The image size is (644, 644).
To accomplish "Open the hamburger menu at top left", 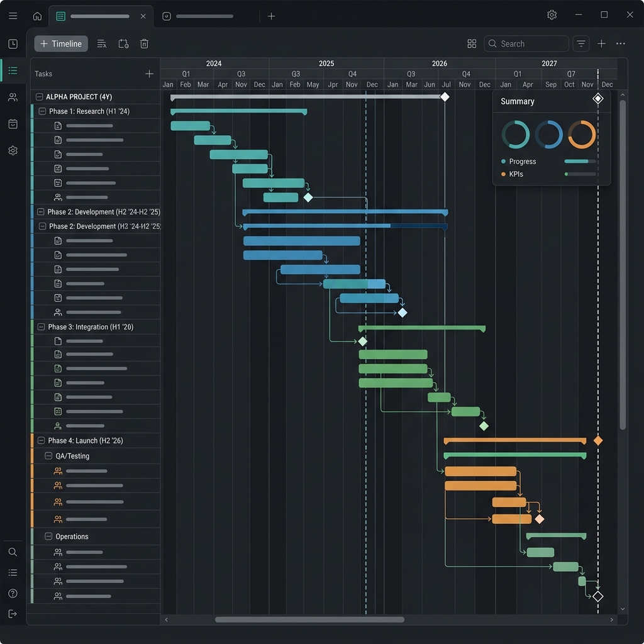I will coord(13,15).
